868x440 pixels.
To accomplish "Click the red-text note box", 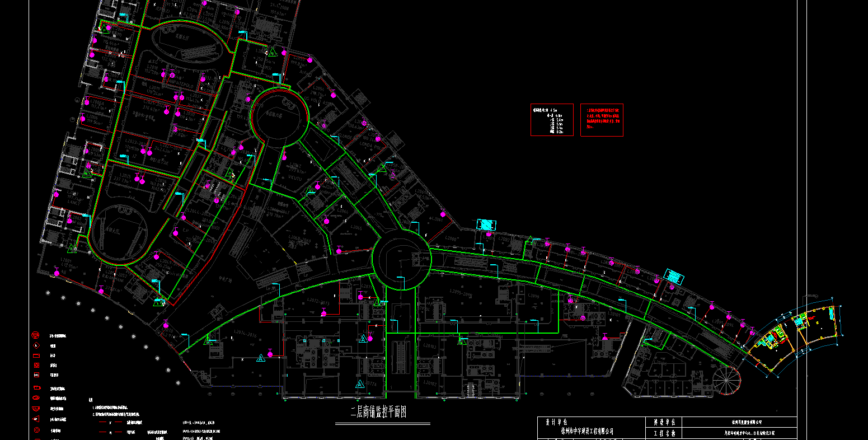I will coord(602,119).
